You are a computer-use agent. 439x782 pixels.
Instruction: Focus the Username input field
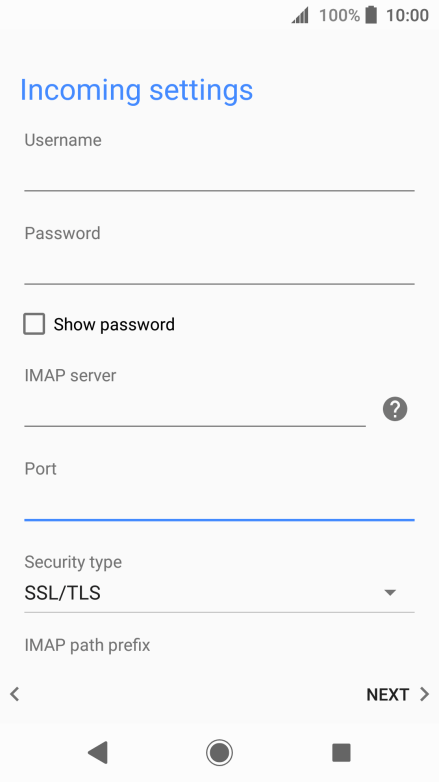(219, 173)
